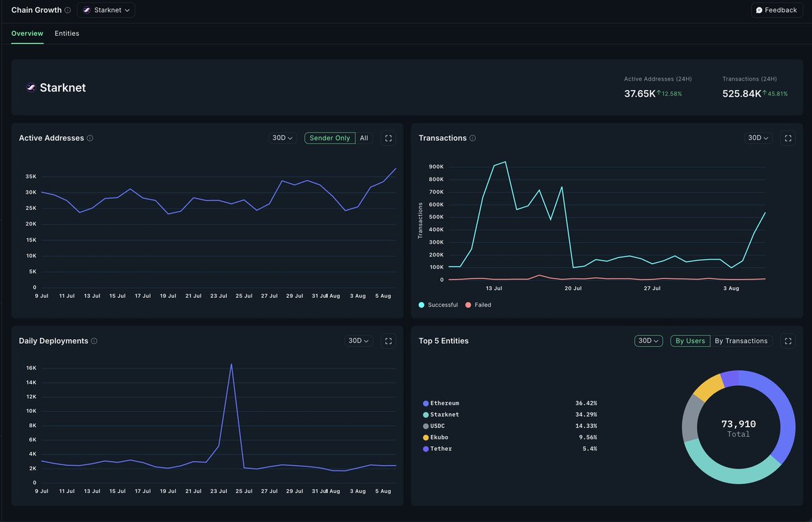This screenshot has width=812, height=522.
Task: Click the Ekubo entity legend row
Action: 510,437
